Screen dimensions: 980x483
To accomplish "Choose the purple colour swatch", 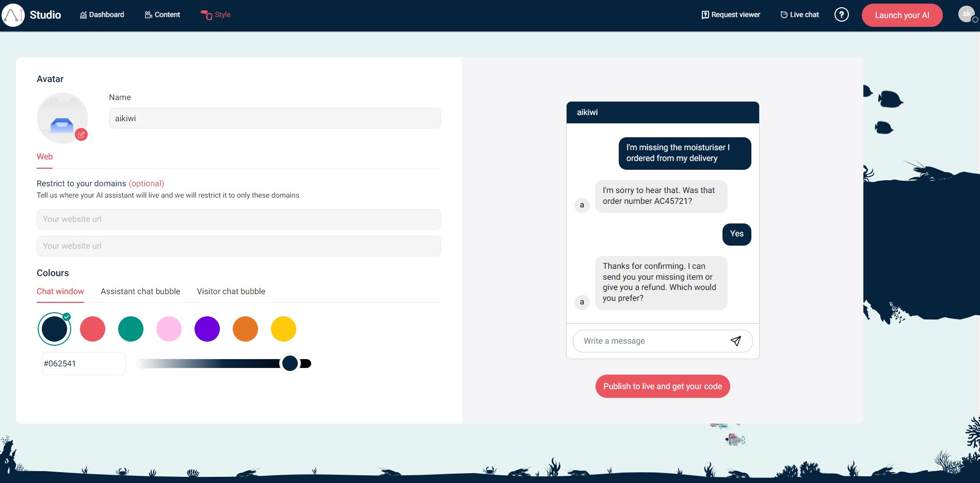I will tap(207, 329).
